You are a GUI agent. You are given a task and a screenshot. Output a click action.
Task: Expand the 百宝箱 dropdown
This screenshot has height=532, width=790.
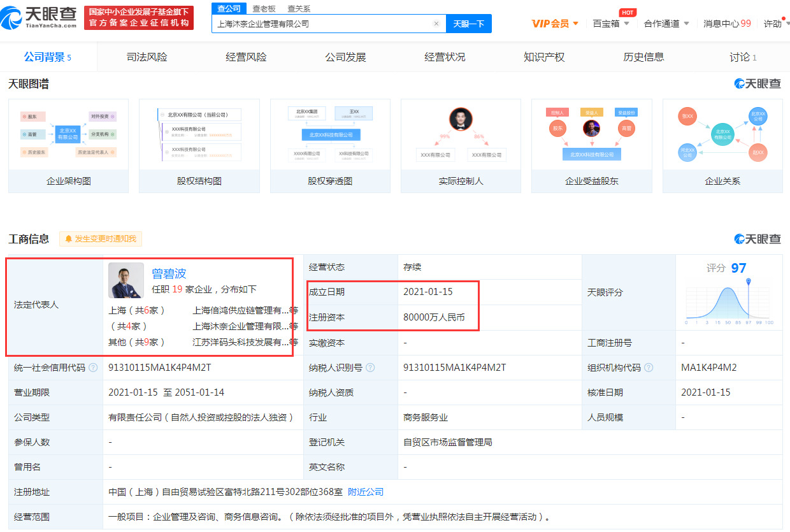click(611, 24)
